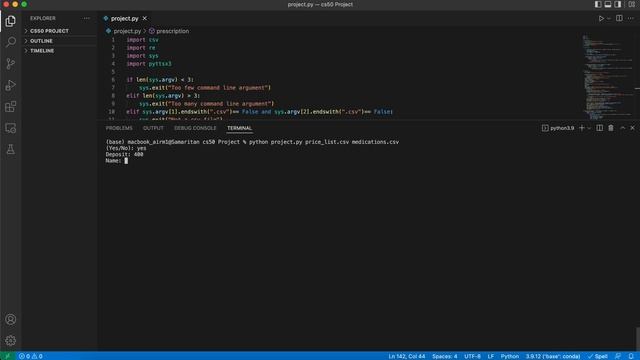Viewport: 640px width, 360px height.
Task: Expand the OUTLINE section
Action: (41, 41)
